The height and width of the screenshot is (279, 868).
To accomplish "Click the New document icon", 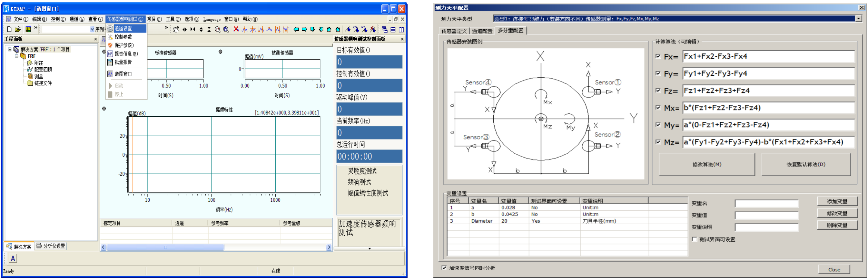I will click(9, 29).
